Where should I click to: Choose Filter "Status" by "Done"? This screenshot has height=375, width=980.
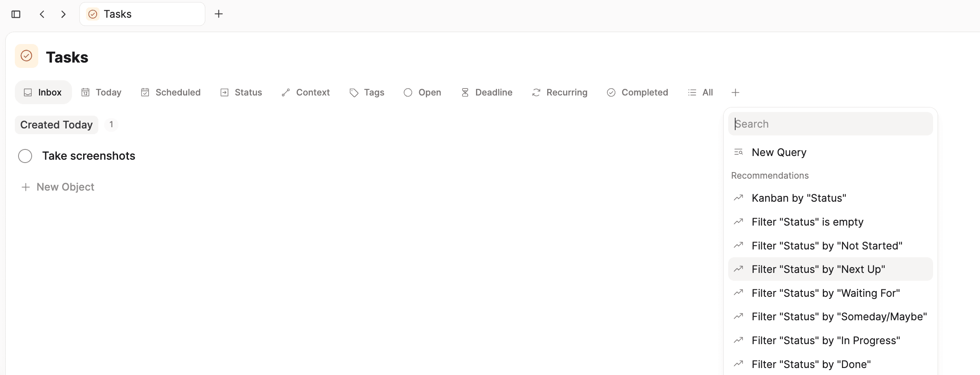tap(830, 364)
